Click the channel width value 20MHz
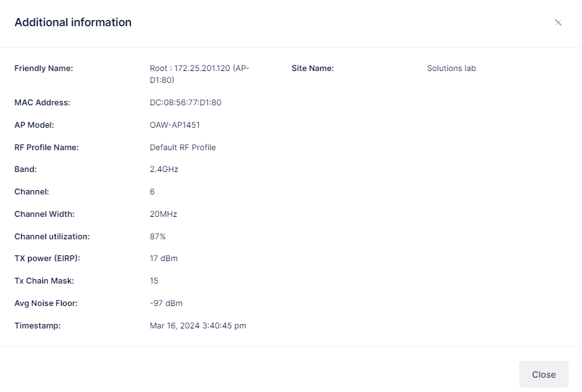This screenshot has height=392, width=582. coord(163,214)
